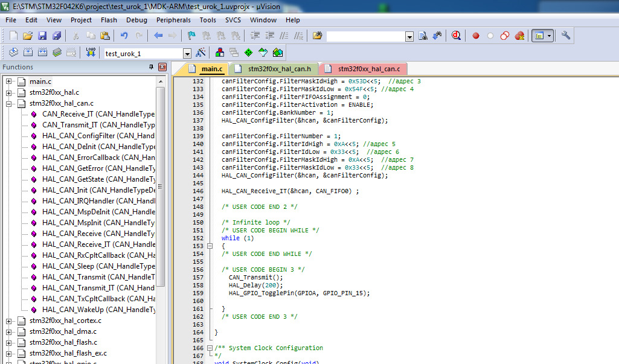The height and width of the screenshot is (364, 619).
Task: Open Options for Target (magic wand)
Action: click(x=201, y=53)
